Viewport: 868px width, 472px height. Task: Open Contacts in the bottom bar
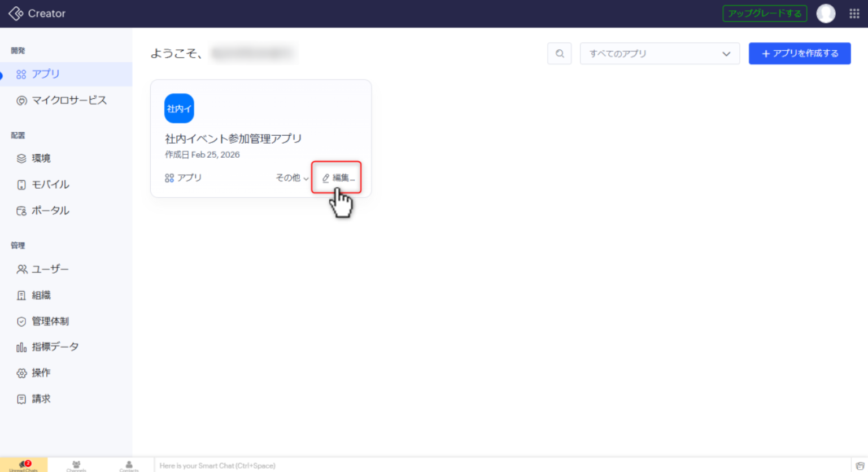click(x=129, y=465)
